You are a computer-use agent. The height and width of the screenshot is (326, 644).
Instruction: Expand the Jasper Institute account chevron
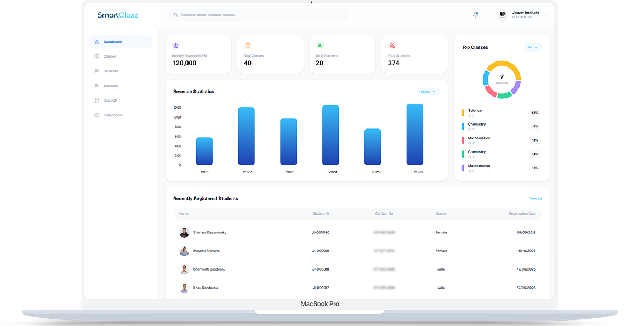(546, 15)
